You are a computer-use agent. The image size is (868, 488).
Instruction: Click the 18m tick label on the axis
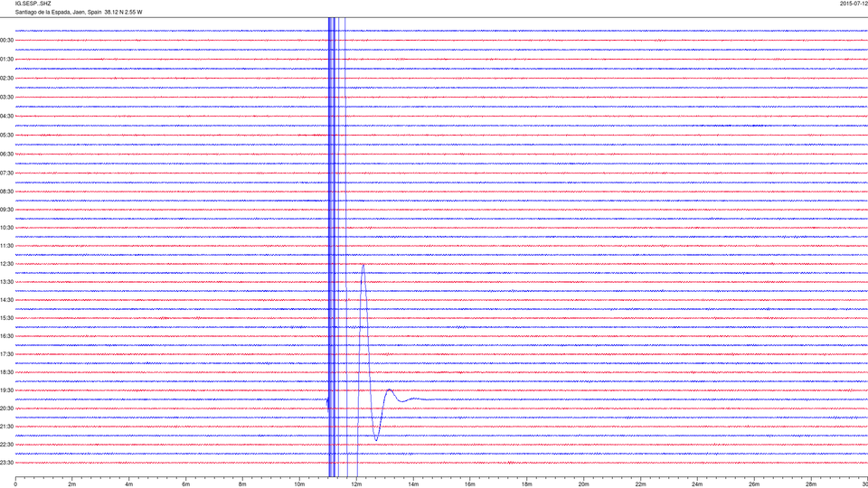click(x=527, y=484)
